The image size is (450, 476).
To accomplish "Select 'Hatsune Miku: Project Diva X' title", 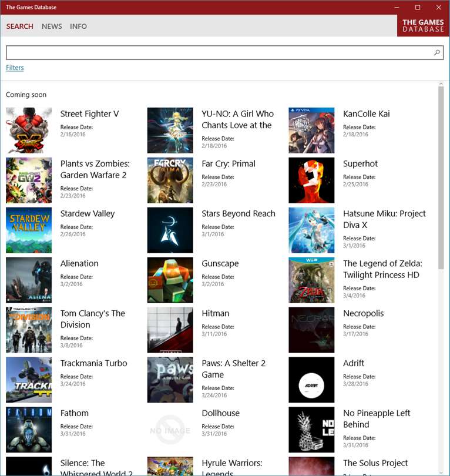I will (384, 219).
